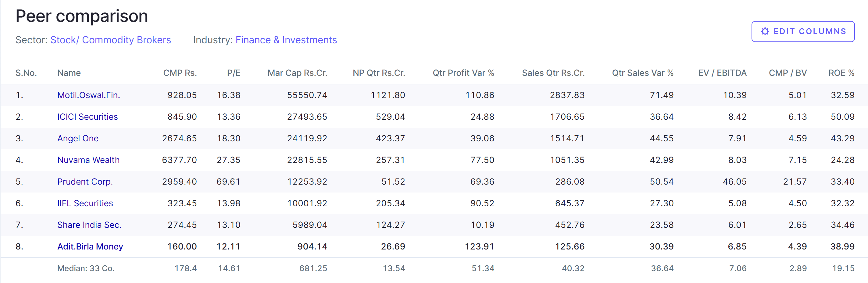Sort the table by ROE % header
This screenshot has width=868, height=283.
pos(841,73)
